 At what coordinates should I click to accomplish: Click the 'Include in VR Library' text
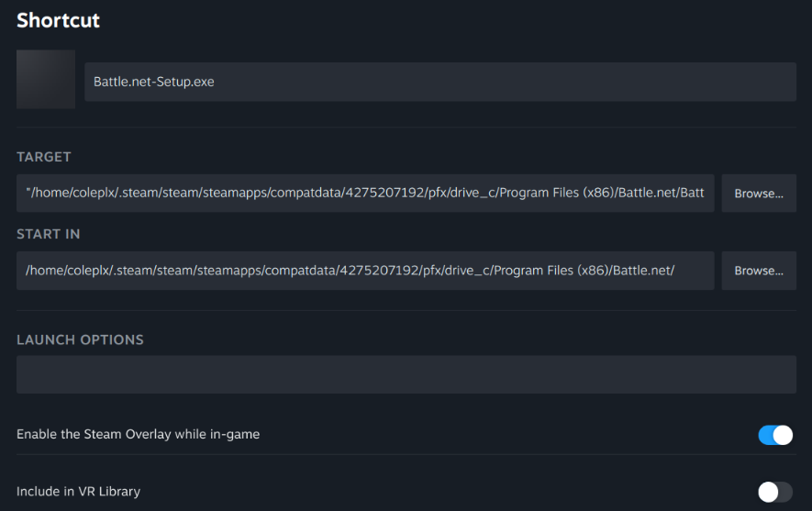click(x=78, y=492)
